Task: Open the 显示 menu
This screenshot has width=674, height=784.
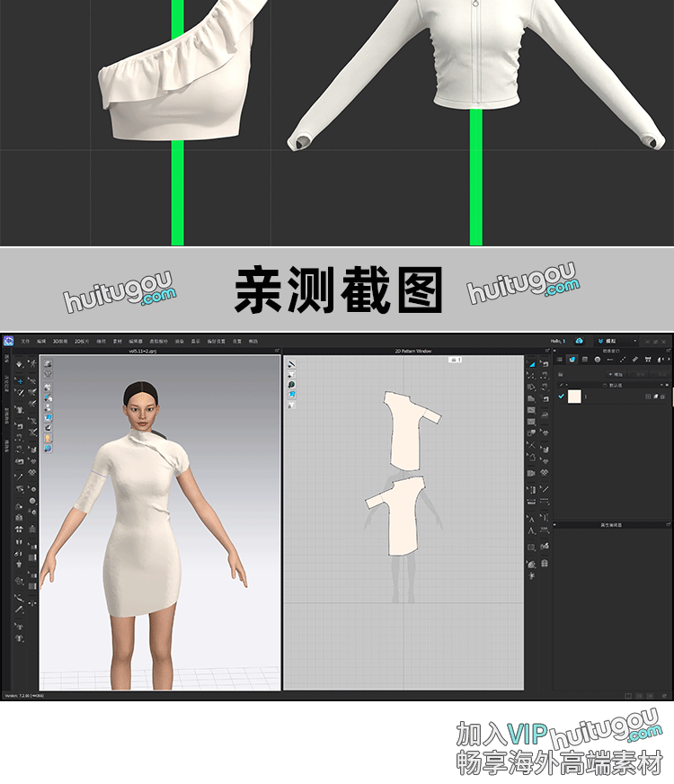Action: (195, 341)
